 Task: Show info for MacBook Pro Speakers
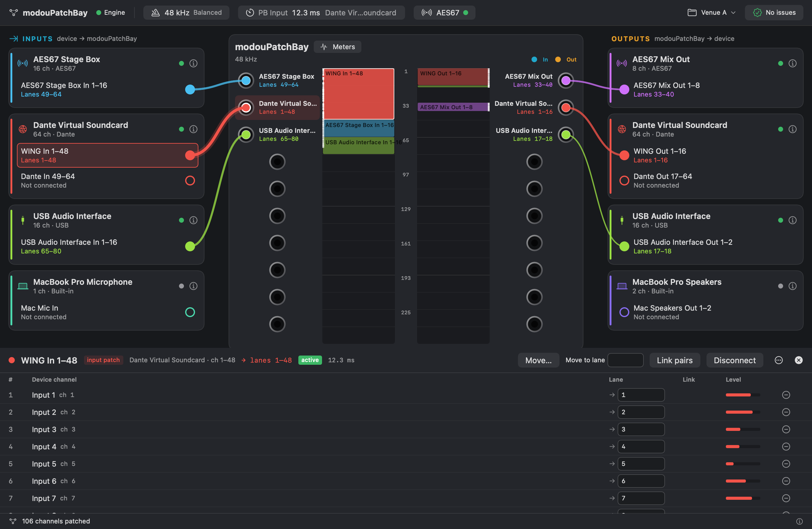tap(792, 286)
